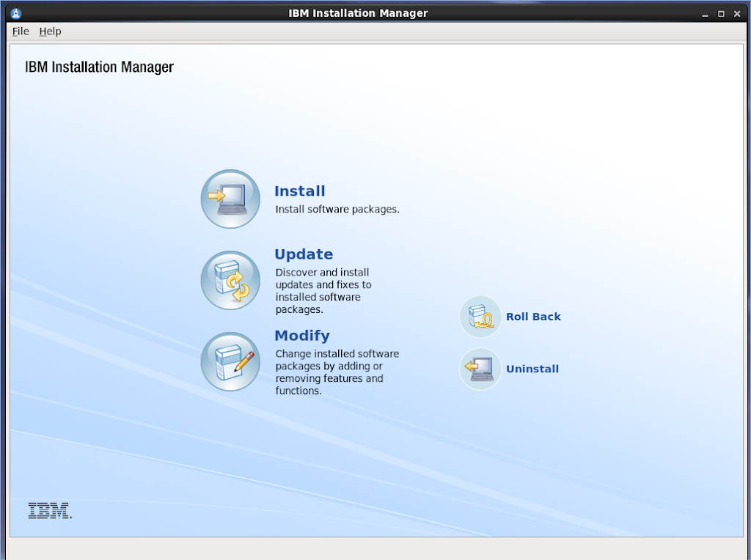Minimize the IBM Installation Manager window
Screen dimensions: 751x560
pyautogui.click(x=706, y=13)
